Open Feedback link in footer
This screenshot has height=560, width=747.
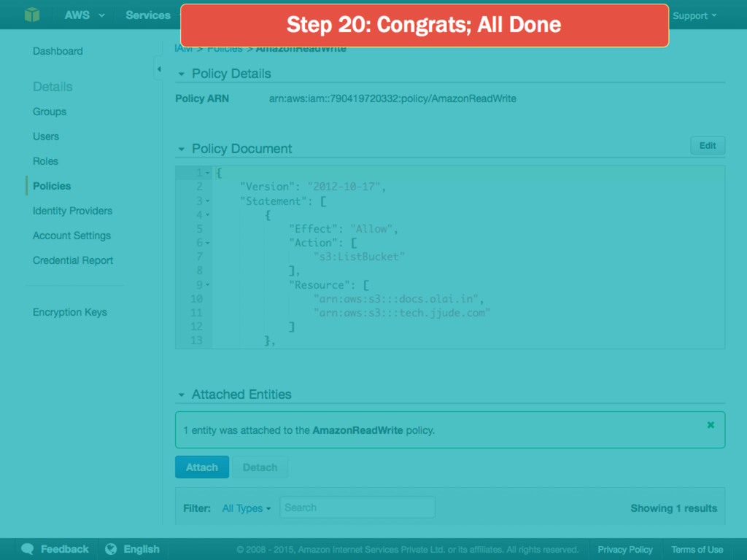pos(64,549)
